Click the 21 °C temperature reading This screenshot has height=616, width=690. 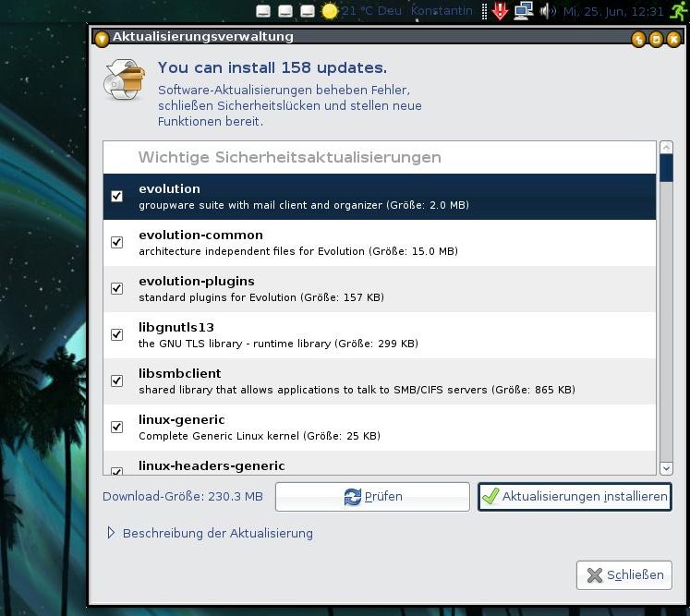[x=357, y=11]
